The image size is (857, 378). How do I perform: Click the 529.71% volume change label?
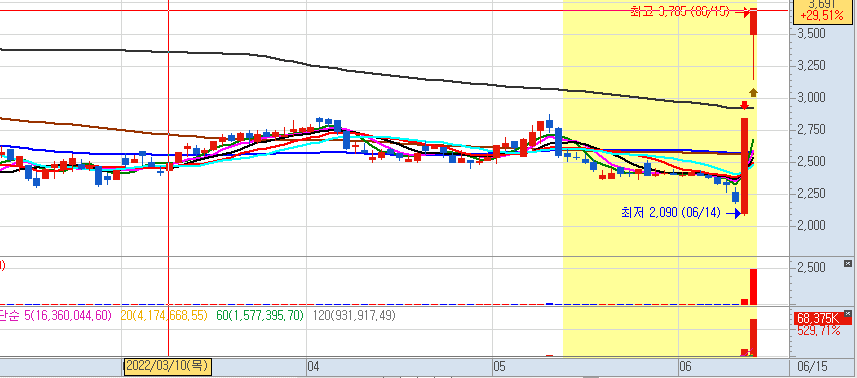tap(818, 330)
